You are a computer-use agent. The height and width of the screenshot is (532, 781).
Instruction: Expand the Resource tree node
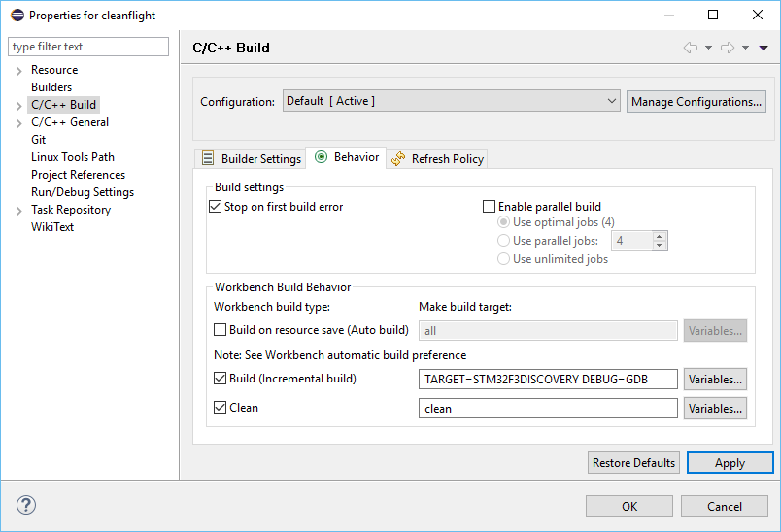pyautogui.click(x=19, y=71)
